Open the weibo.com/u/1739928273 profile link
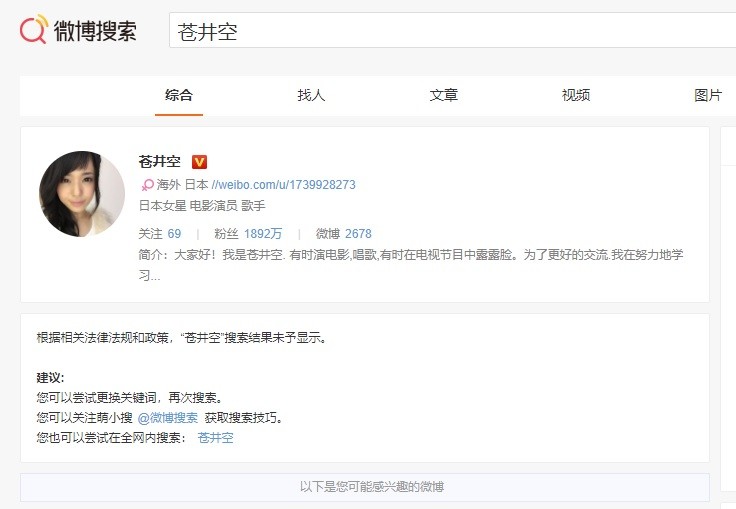Image resolution: width=736 pixels, height=509 pixels. click(x=283, y=185)
